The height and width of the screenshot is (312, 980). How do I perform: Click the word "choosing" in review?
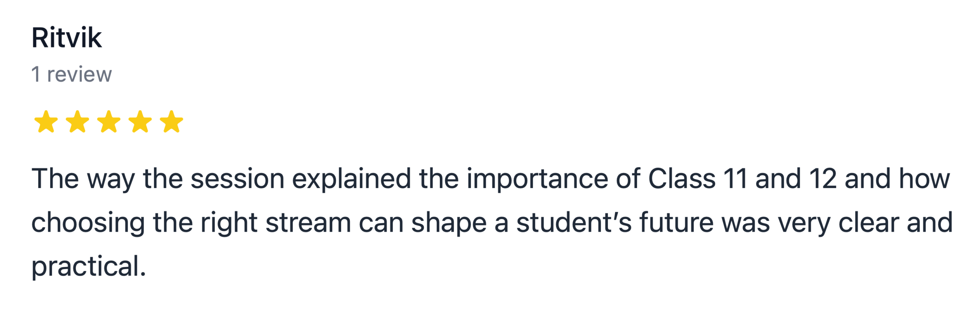tap(88, 223)
